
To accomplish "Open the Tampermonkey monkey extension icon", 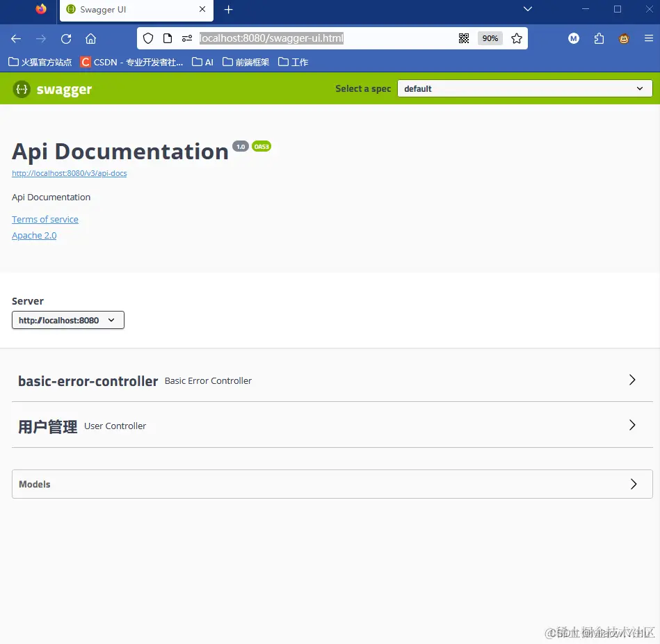I will [624, 39].
